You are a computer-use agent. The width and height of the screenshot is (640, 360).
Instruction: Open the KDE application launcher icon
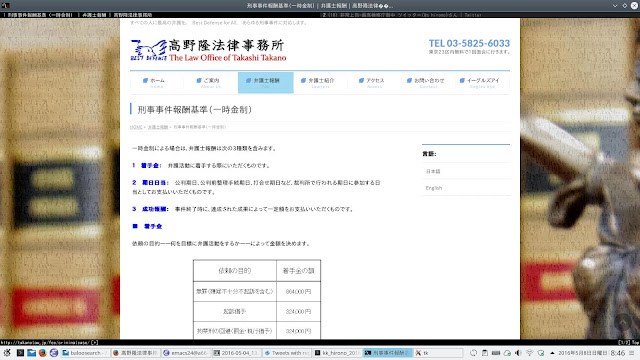point(7,353)
